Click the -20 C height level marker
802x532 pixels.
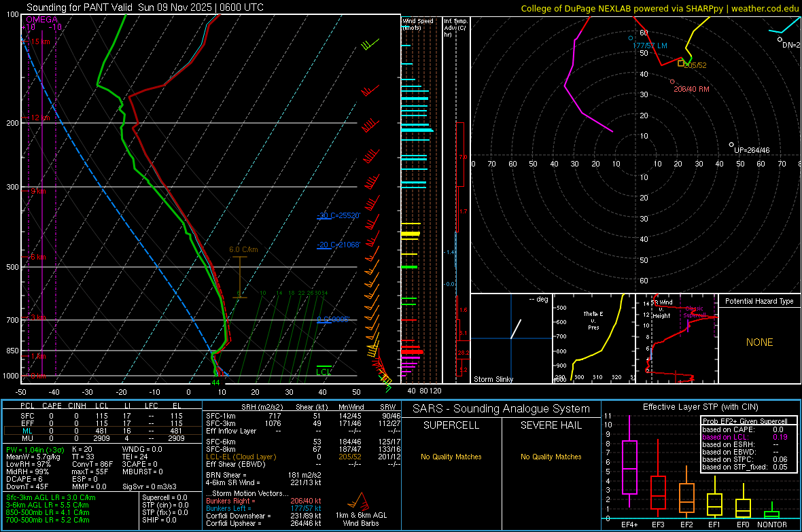337,245
